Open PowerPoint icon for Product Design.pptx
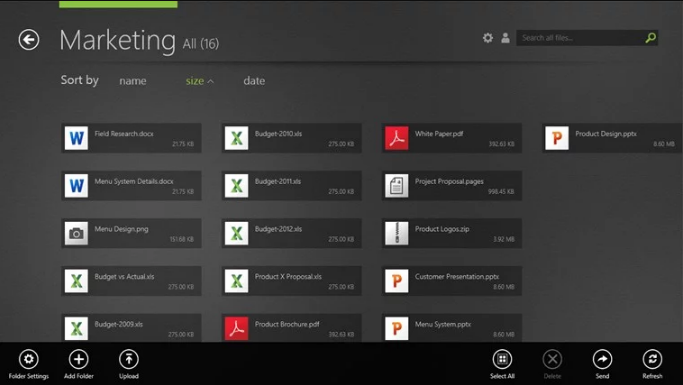Viewport: 683px width, 385px height. [557, 138]
